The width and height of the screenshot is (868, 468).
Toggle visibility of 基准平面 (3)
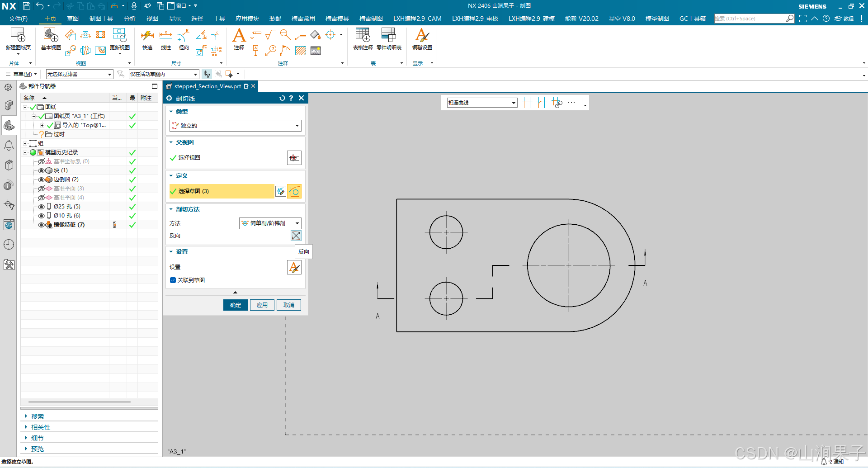point(41,189)
